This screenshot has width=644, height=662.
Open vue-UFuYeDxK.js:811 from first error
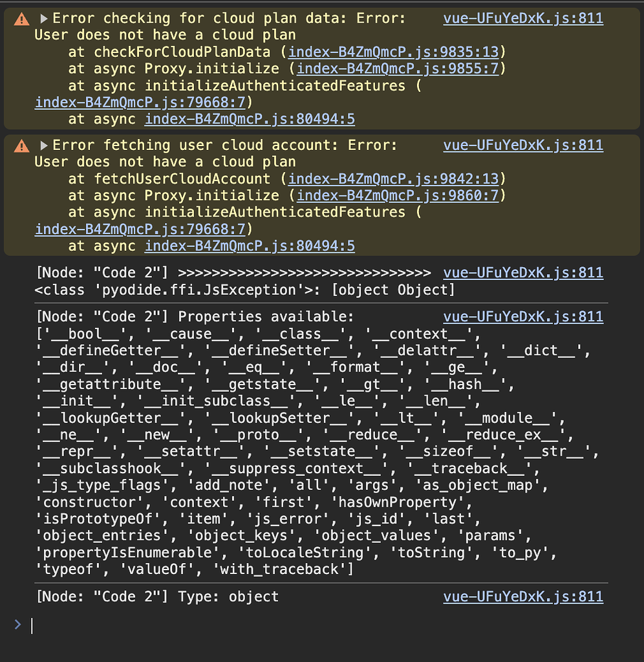click(522, 19)
